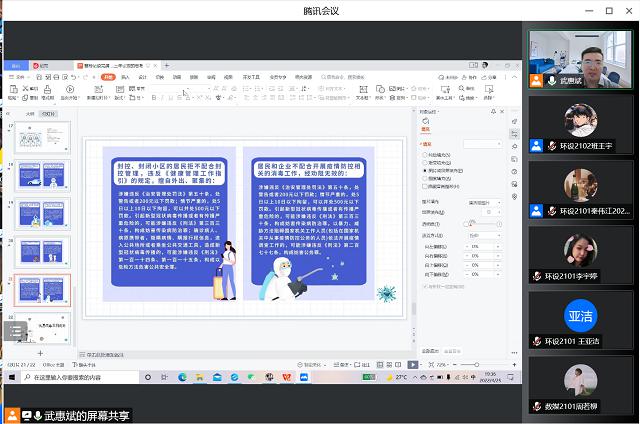Decrease the right offset percentage value
Screen dimensions: 640x424
[467, 256]
